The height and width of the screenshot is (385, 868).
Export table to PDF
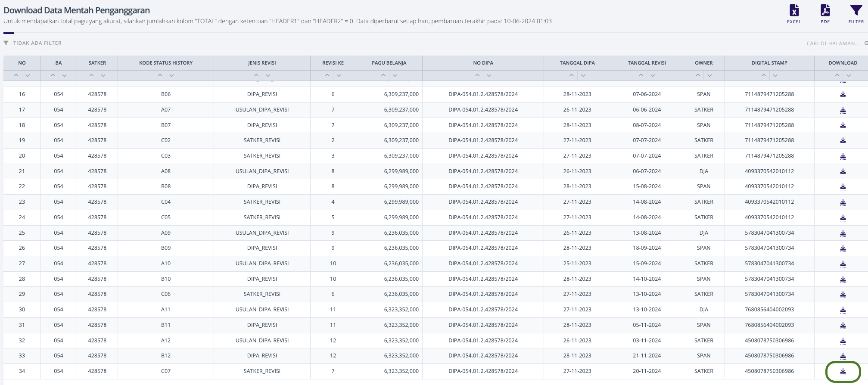click(x=825, y=14)
